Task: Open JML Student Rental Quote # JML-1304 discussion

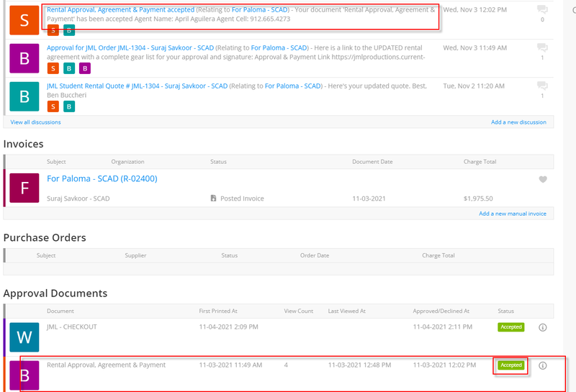Action: tap(137, 86)
